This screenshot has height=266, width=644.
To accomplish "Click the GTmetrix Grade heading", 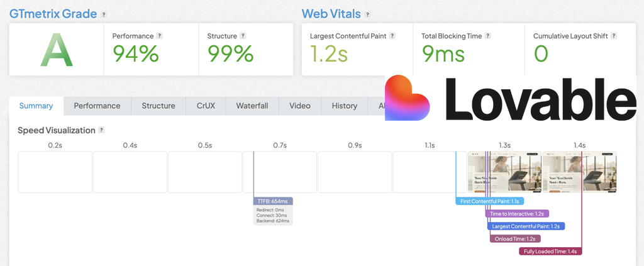I will tap(53, 14).
